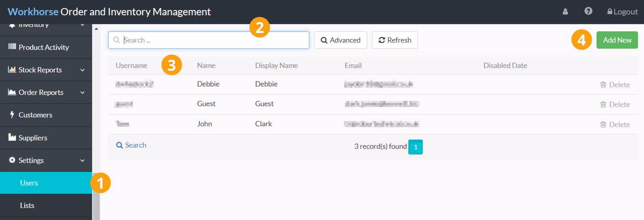The height and width of the screenshot is (220, 644).
Task: Click the Order Reports area chart icon
Action: point(12,92)
